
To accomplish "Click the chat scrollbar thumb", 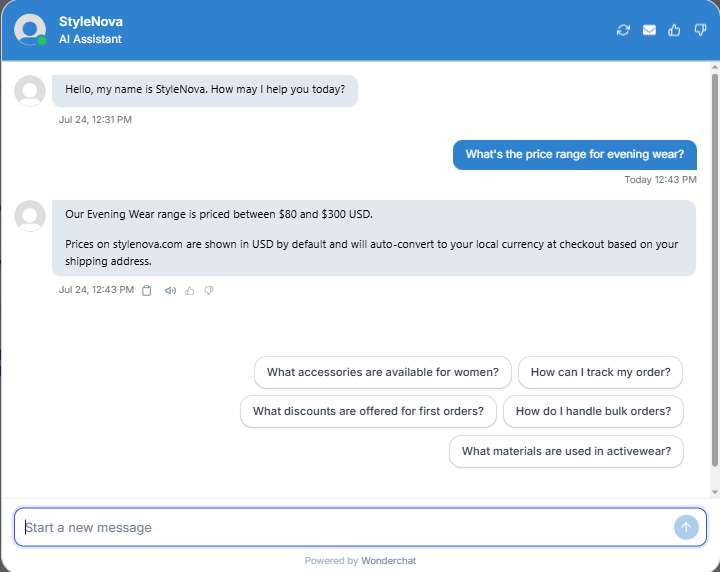I will (714, 270).
